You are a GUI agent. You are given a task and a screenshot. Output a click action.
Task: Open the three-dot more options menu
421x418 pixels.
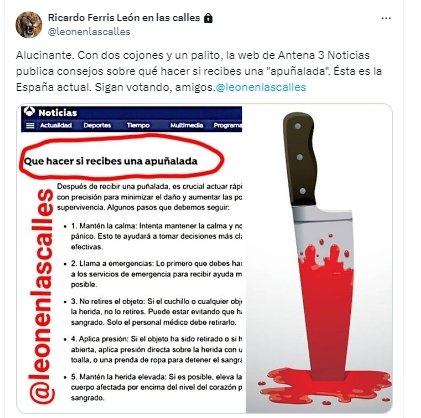[386, 18]
